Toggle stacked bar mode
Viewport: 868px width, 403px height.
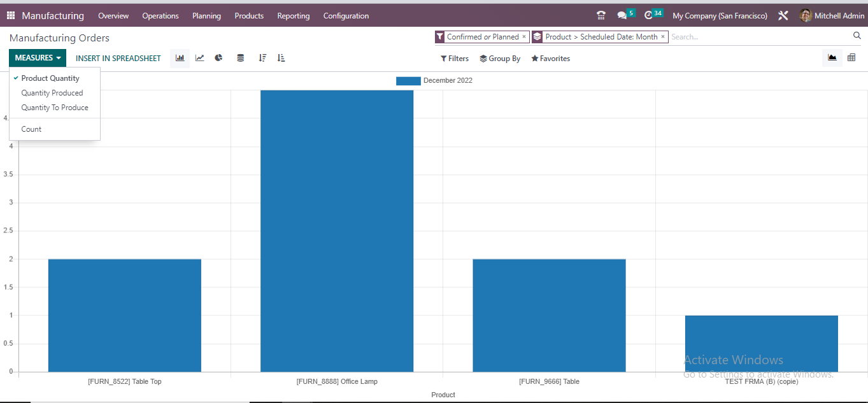240,57
